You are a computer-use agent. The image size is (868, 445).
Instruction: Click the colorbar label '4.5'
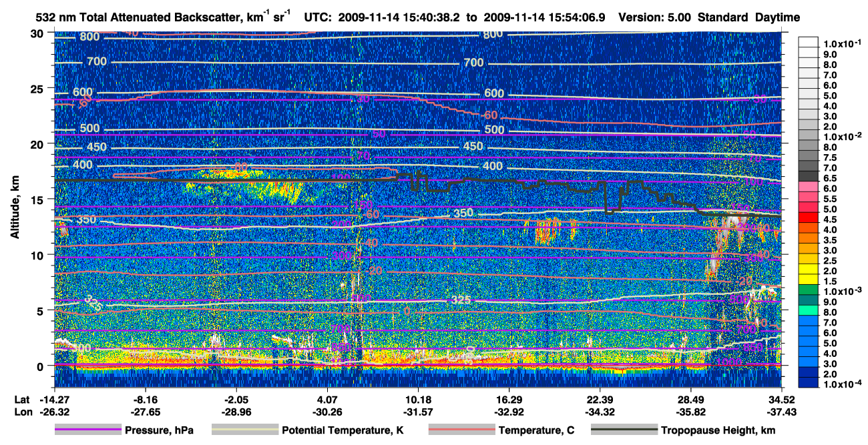point(831,219)
